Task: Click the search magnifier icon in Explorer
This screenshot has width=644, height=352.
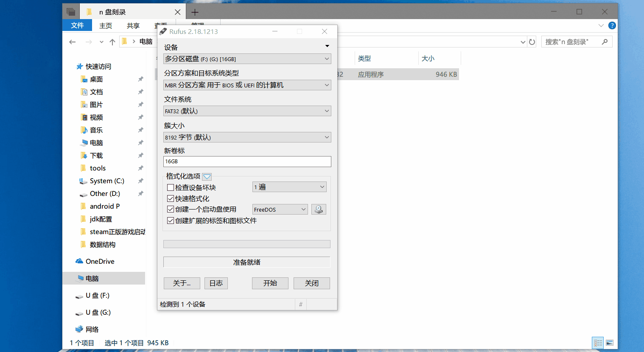Action: pyautogui.click(x=605, y=42)
